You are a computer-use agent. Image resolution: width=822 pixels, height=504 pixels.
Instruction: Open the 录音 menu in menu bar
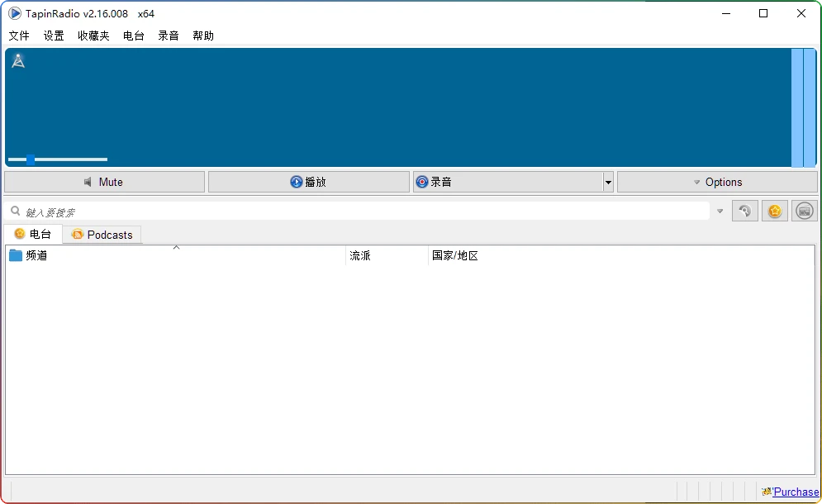click(169, 36)
